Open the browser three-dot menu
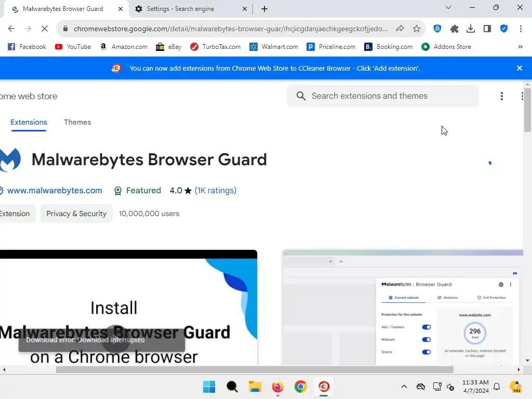 (x=521, y=29)
